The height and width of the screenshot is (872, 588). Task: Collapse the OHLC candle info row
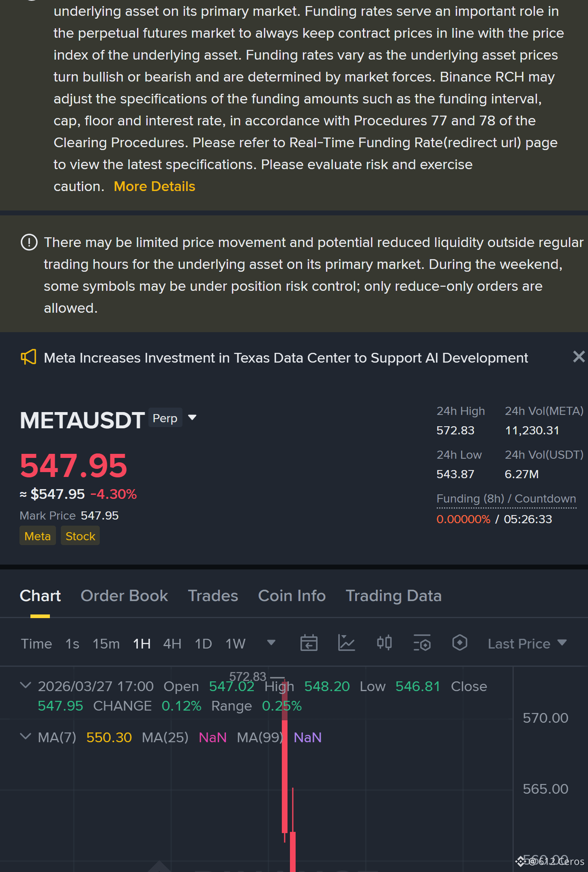coord(26,685)
